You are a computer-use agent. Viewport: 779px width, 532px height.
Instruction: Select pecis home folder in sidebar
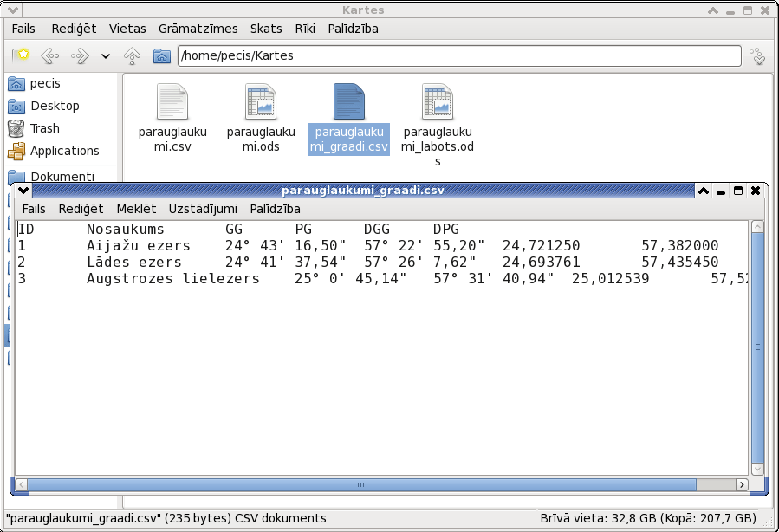(x=35, y=83)
